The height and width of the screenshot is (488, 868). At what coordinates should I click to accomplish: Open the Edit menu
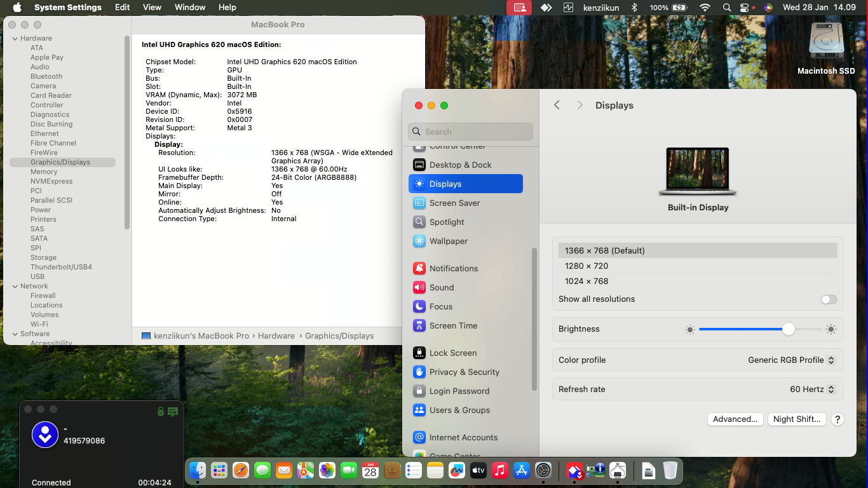pyautogui.click(x=123, y=8)
